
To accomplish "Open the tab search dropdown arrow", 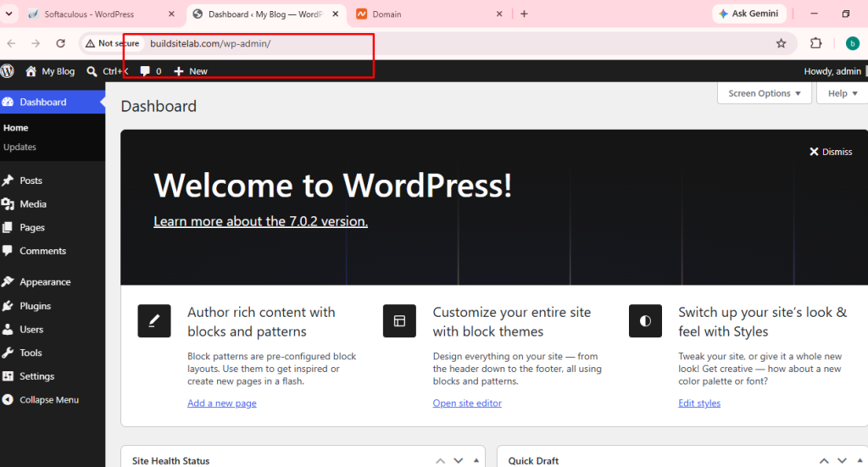I will (8, 14).
